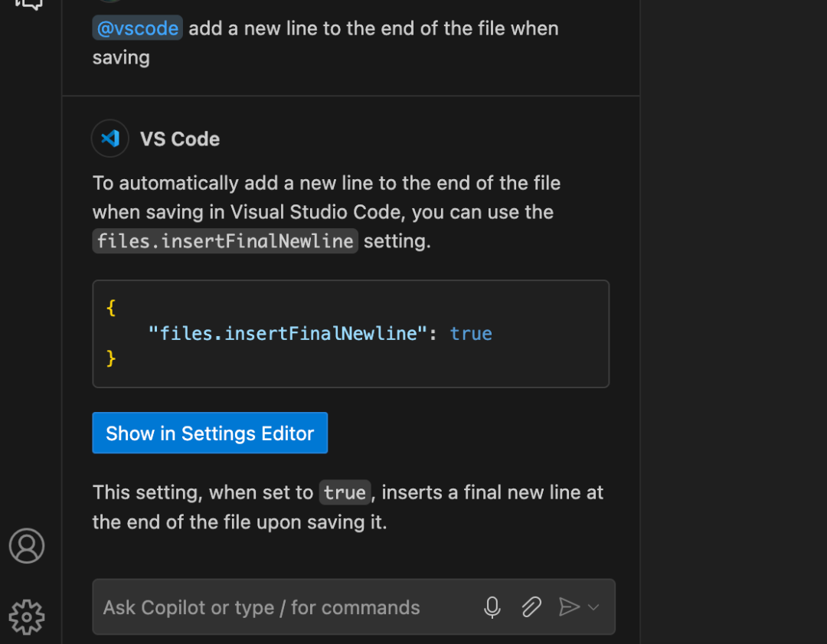
Task: Click inline files.insertFinalNewline code in the paragraph
Action: click(x=225, y=241)
